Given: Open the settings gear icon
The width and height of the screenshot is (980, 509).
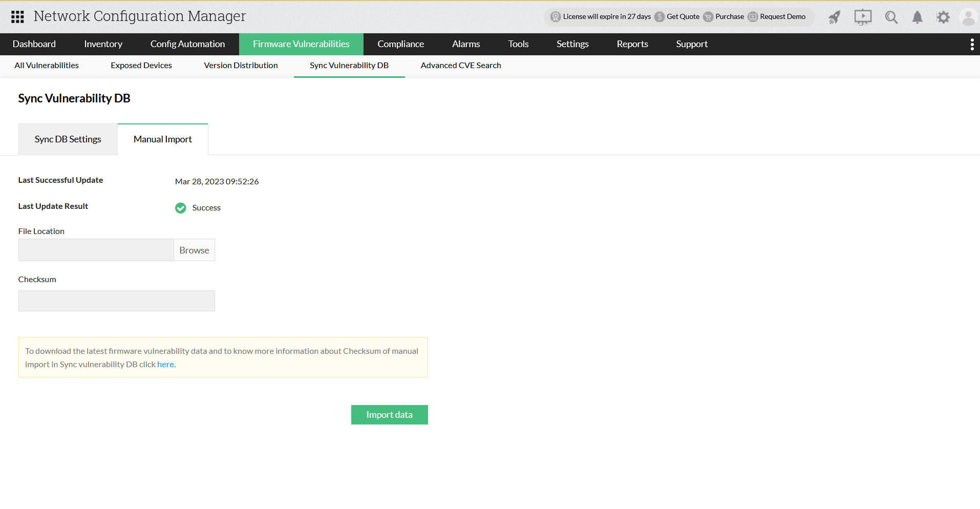Looking at the screenshot, I should click(943, 17).
